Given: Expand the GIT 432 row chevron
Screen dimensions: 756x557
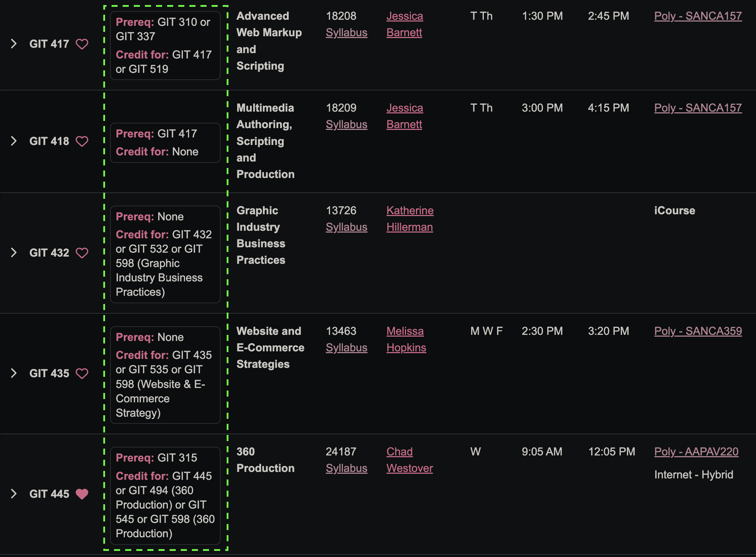Looking at the screenshot, I should coord(14,253).
